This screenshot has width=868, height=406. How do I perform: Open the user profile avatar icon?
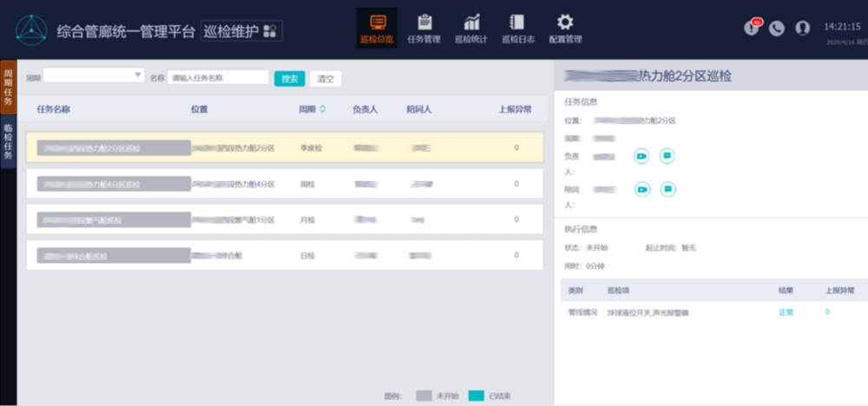[803, 28]
